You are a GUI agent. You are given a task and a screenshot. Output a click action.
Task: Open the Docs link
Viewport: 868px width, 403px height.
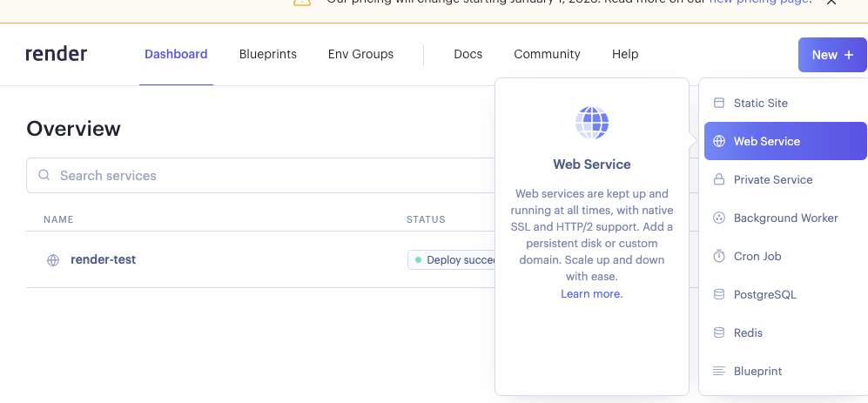[x=468, y=54]
